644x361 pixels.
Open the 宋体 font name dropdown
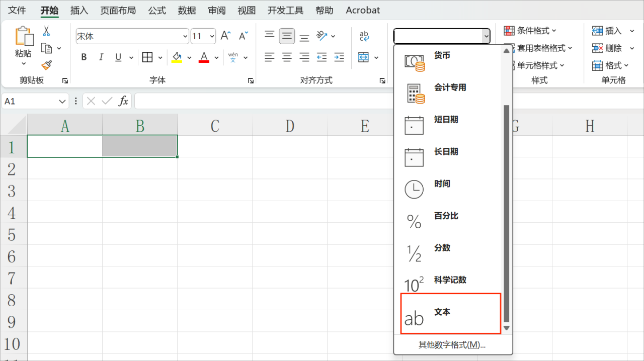pos(184,36)
